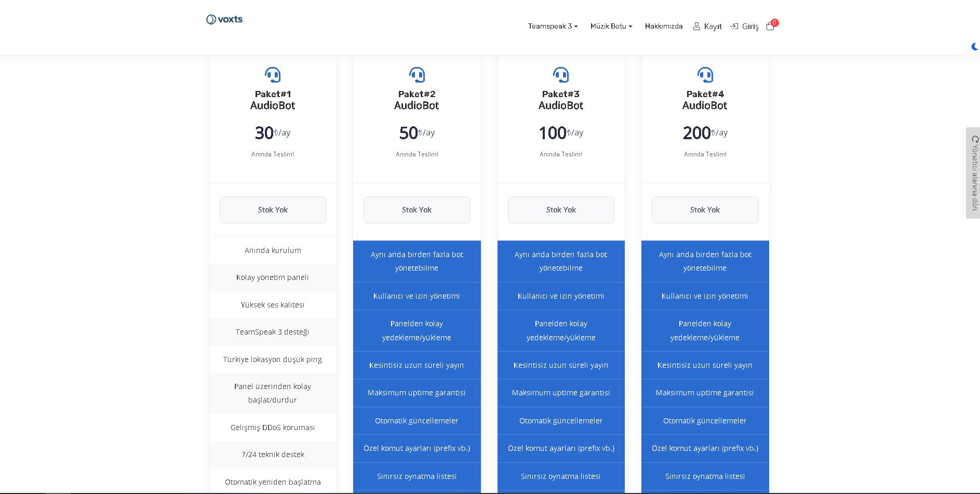Click the Paket#2 headset icon
This screenshot has width=980, height=494.
click(417, 75)
